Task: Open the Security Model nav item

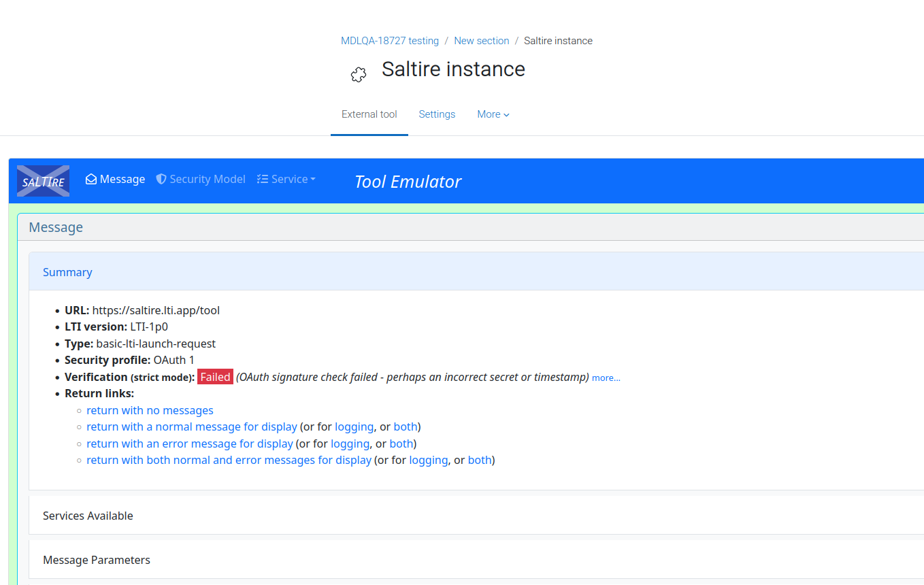Action: tap(201, 179)
